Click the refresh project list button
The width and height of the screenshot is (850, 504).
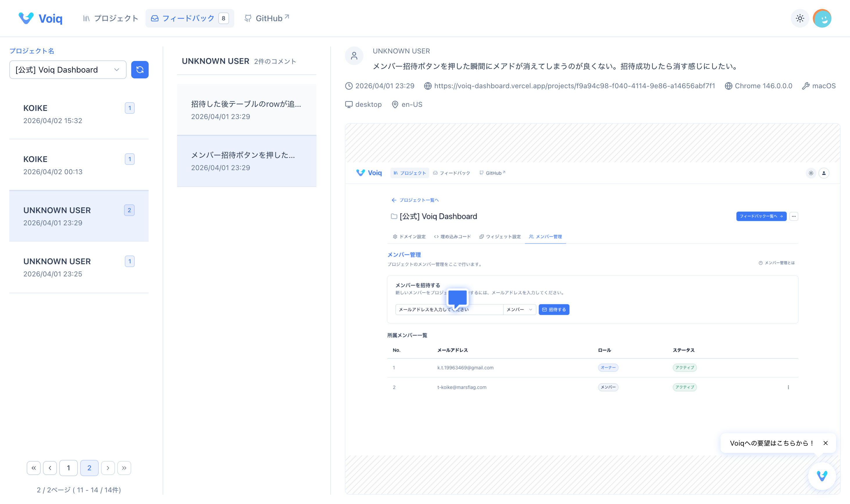point(140,70)
